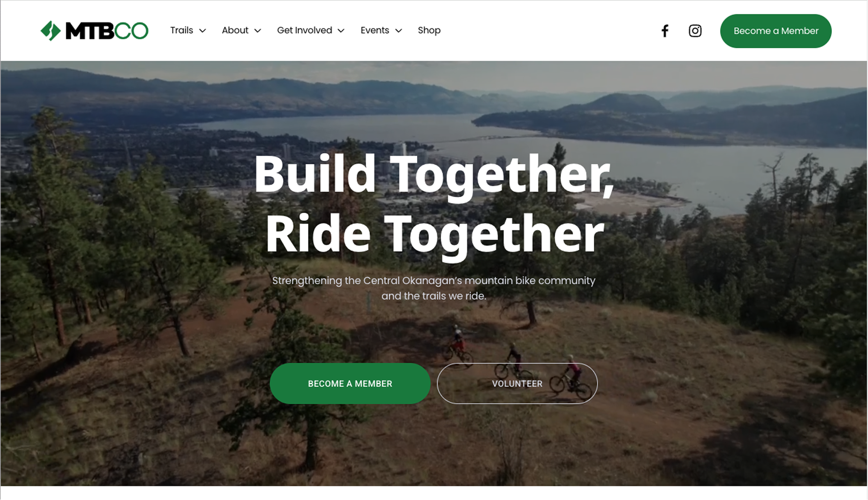868x500 pixels.
Task: Open the Facebook page icon
Action: [x=665, y=31]
